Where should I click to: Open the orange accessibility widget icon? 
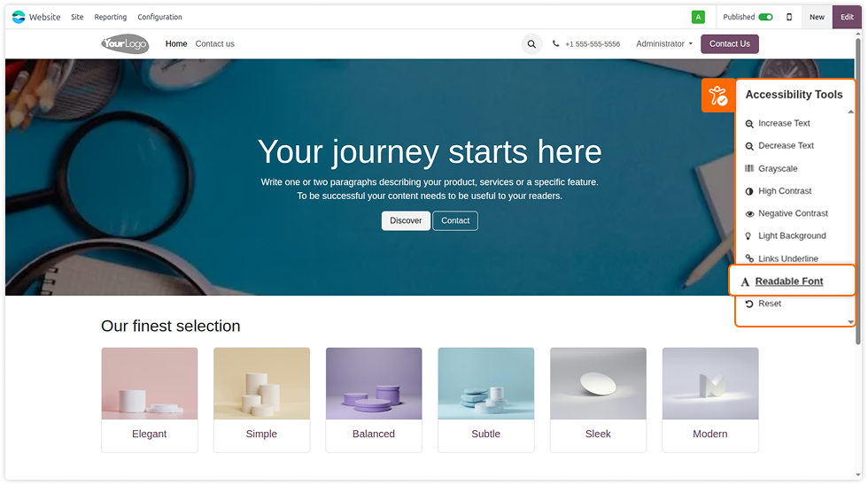pos(718,95)
